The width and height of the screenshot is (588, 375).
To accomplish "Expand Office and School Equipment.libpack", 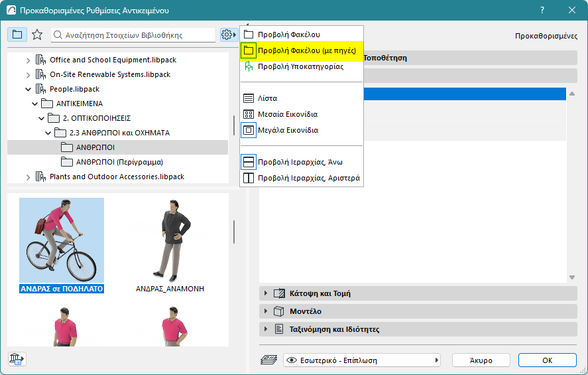I will click(28, 60).
